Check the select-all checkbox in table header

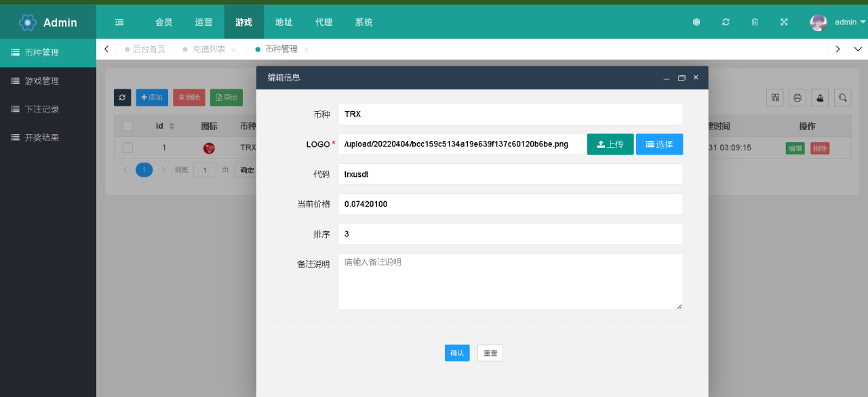[127, 126]
